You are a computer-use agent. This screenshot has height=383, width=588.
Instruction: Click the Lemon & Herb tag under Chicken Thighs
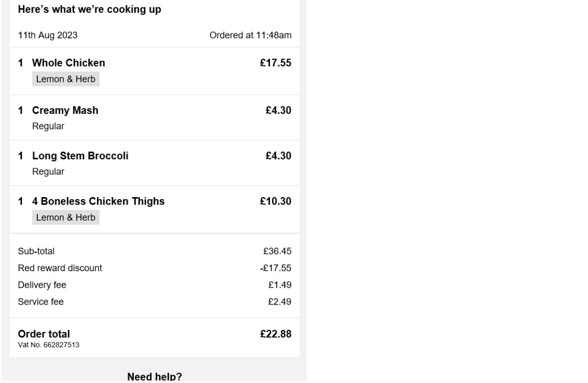[66, 217]
